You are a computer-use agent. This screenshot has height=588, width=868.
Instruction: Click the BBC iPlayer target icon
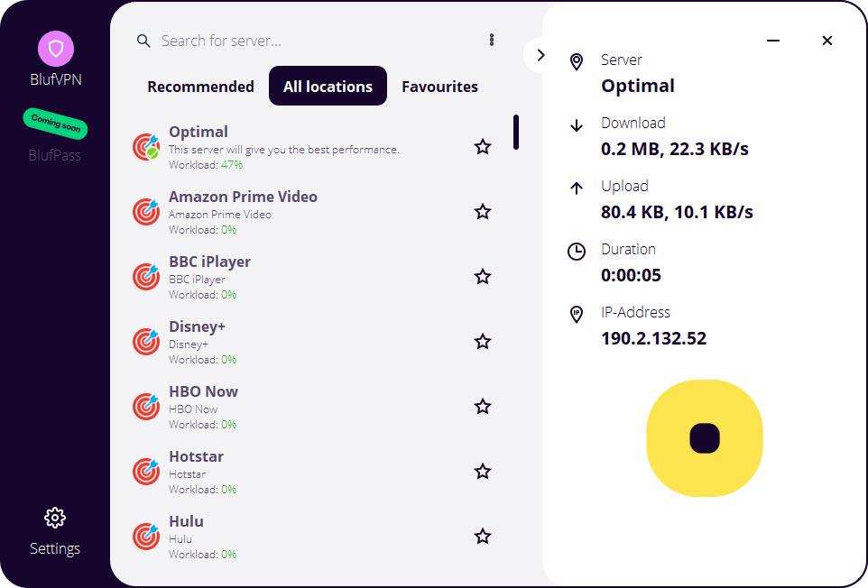(x=146, y=277)
